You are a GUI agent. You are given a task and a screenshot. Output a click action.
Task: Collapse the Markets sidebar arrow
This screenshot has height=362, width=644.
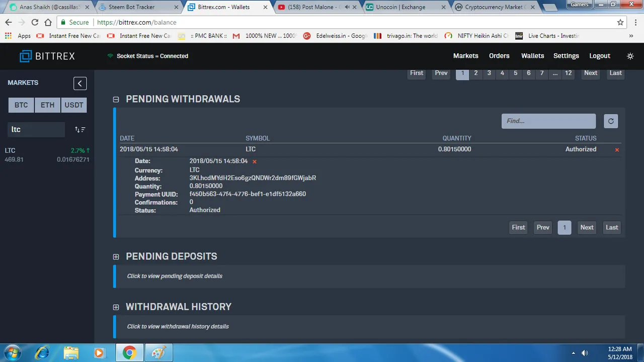(x=80, y=83)
